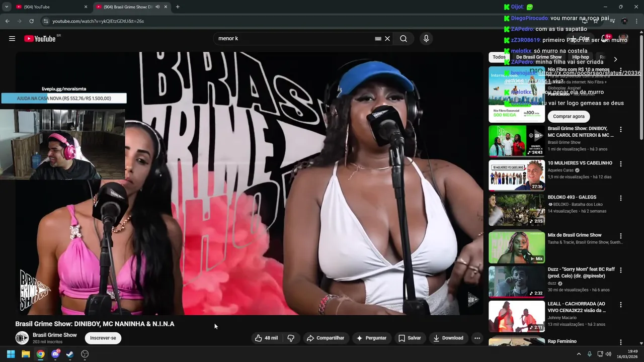Open 10 MULHERES VS CABELINHO thumbnail
The image size is (644, 362).
[x=517, y=175]
